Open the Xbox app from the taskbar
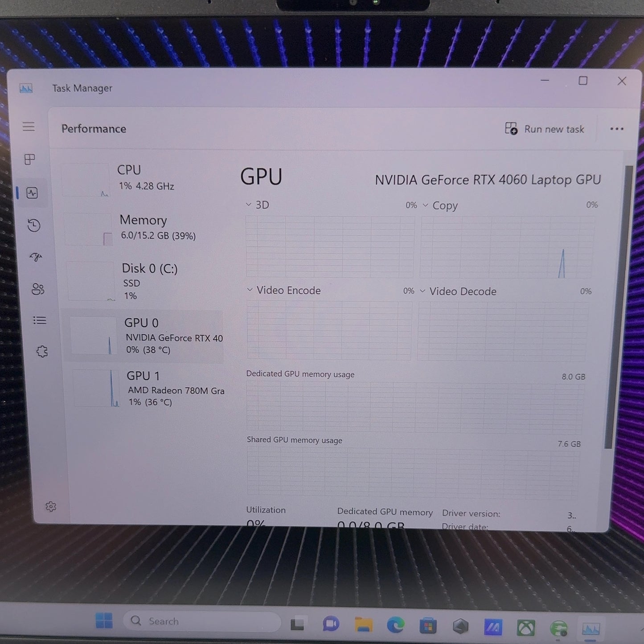Screen dimensions: 644x644 pyautogui.click(x=526, y=628)
